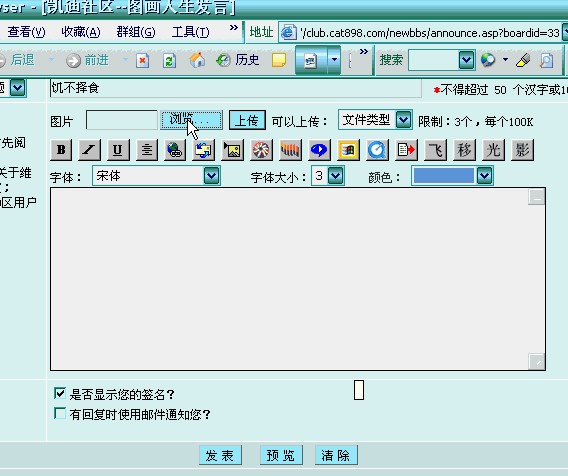
Task: Center align text in editor
Action: tap(147, 150)
